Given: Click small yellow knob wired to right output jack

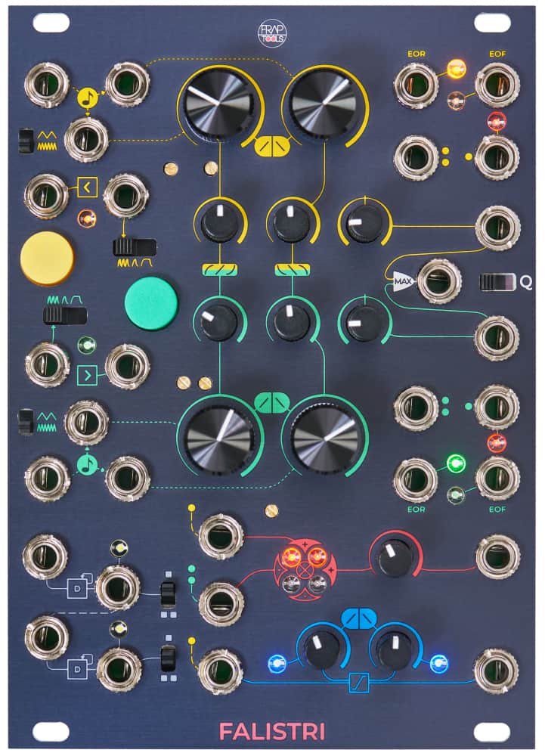Looking at the screenshot, I should click(x=365, y=225).
